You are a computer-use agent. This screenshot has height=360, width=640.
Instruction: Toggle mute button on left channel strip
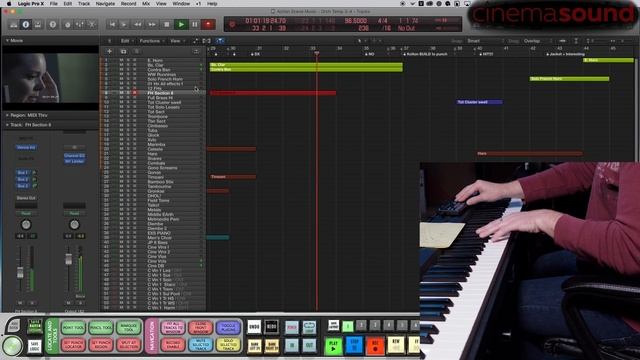click(20, 303)
